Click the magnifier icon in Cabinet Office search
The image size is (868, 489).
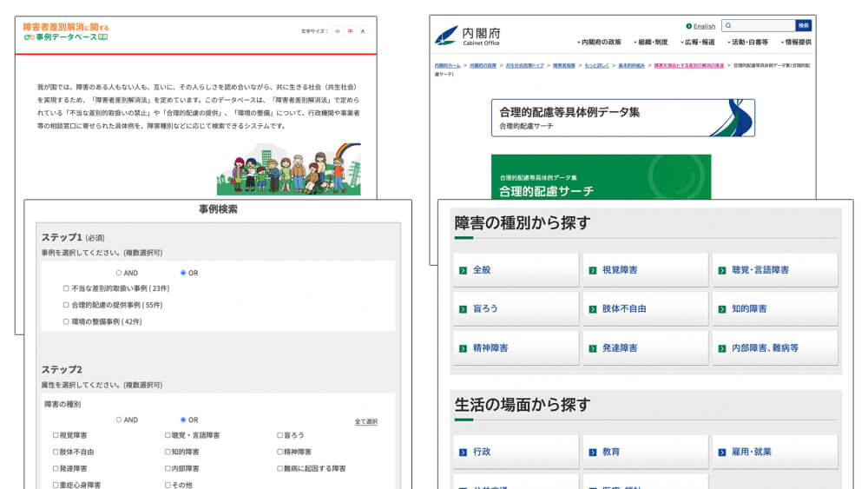(728, 25)
